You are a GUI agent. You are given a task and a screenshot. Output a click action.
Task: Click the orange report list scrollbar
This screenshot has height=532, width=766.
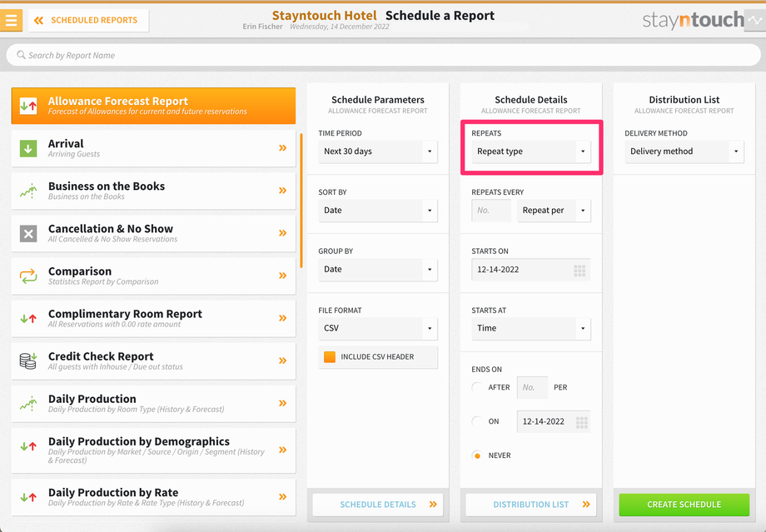[x=301, y=201]
